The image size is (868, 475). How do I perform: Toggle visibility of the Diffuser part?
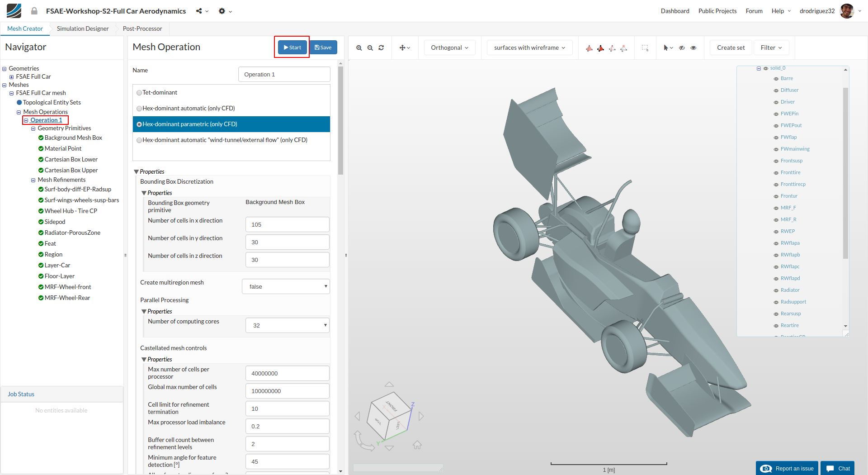pyautogui.click(x=776, y=90)
